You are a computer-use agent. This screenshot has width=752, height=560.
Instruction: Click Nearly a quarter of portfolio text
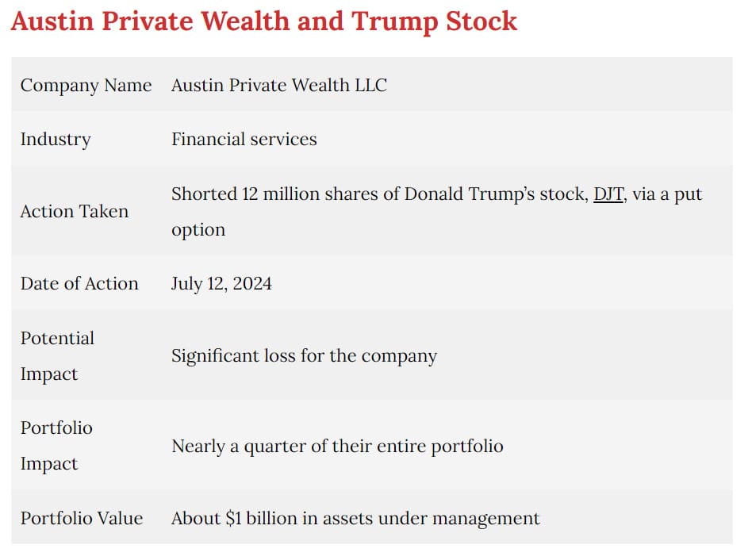click(x=337, y=447)
